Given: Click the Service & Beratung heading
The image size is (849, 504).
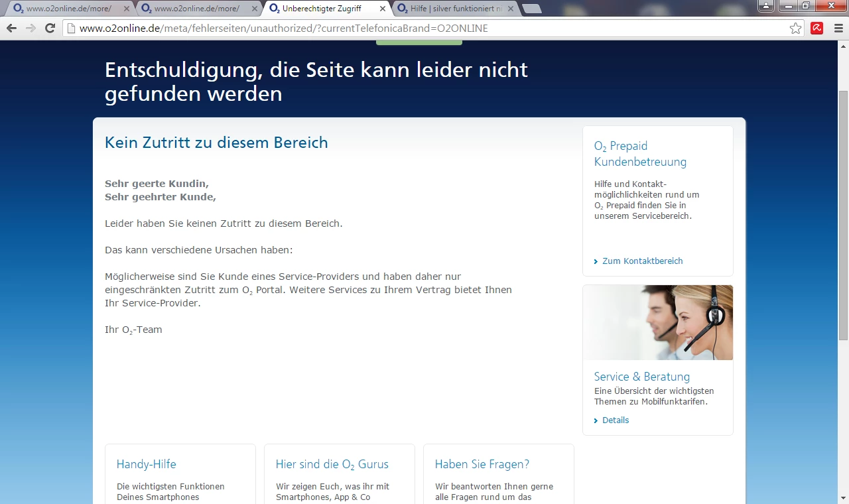Looking at the screenshot, I should (642, 377).
